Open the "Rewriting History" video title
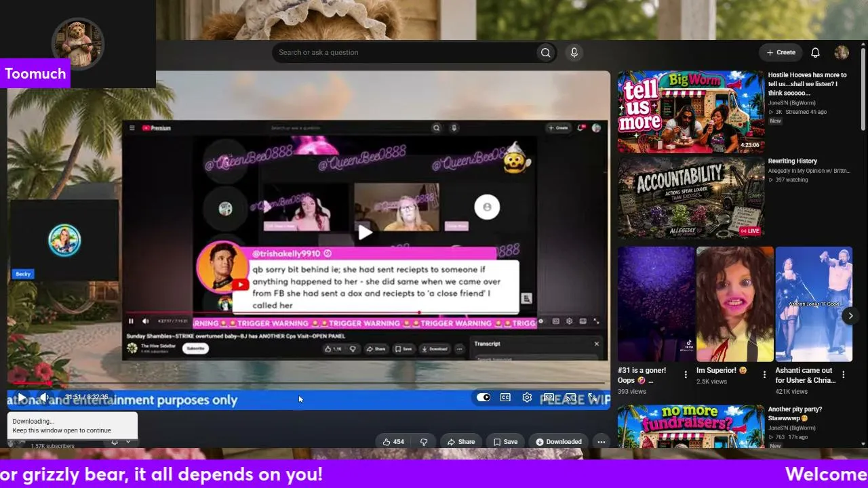The image size is (868, 488). tap(792, 161)
